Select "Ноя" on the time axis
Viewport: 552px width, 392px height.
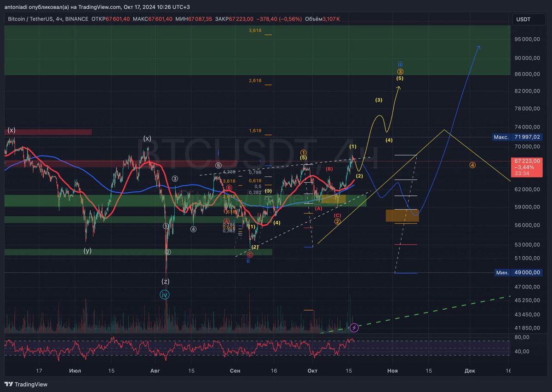(x=392, y=370)
